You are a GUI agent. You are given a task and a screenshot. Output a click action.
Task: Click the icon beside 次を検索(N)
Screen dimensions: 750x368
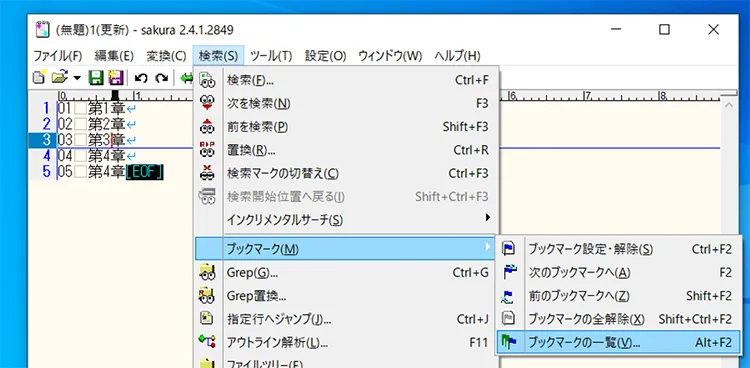tap(208, 103)
